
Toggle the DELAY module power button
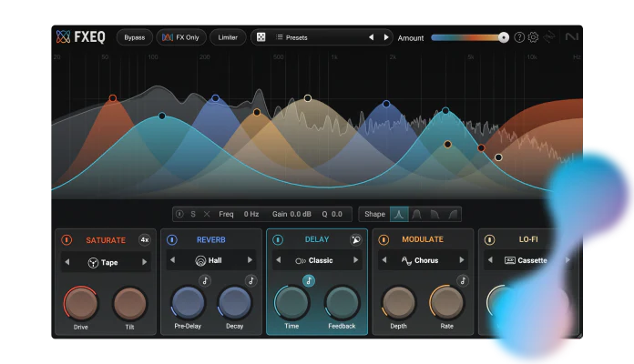(x=278, y=239)
